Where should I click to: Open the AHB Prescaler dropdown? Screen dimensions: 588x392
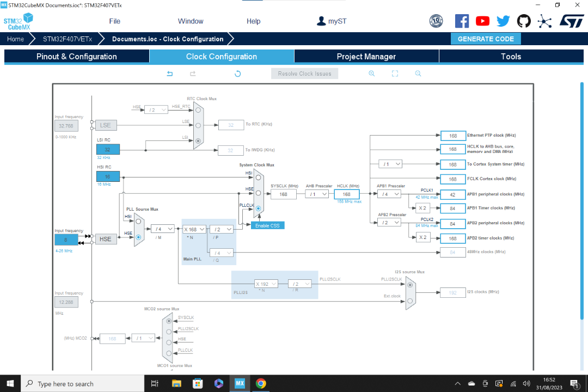pos(317,194)
